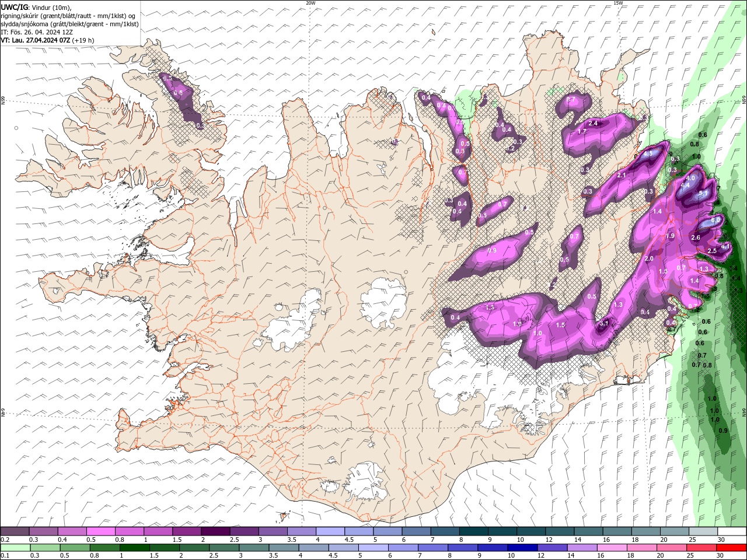Click the 'IT: Fös. 26. 04. 2024 12Z' line

[x=37, y=32]
